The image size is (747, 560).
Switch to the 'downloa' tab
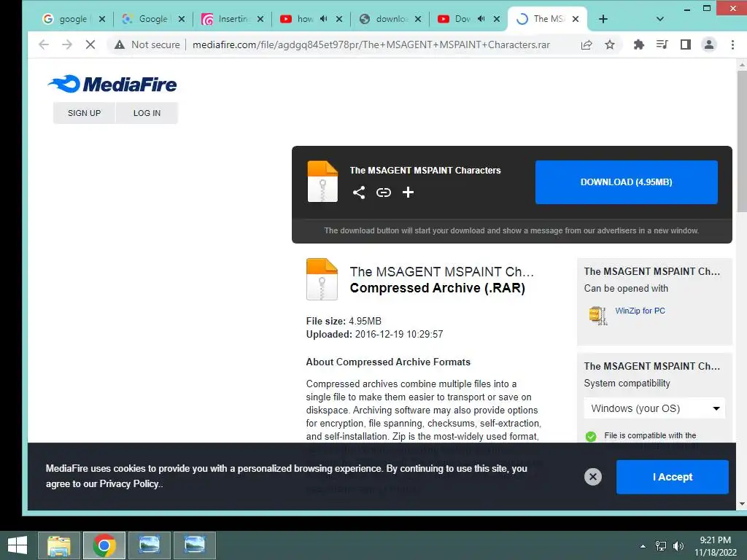click(391, 19)
